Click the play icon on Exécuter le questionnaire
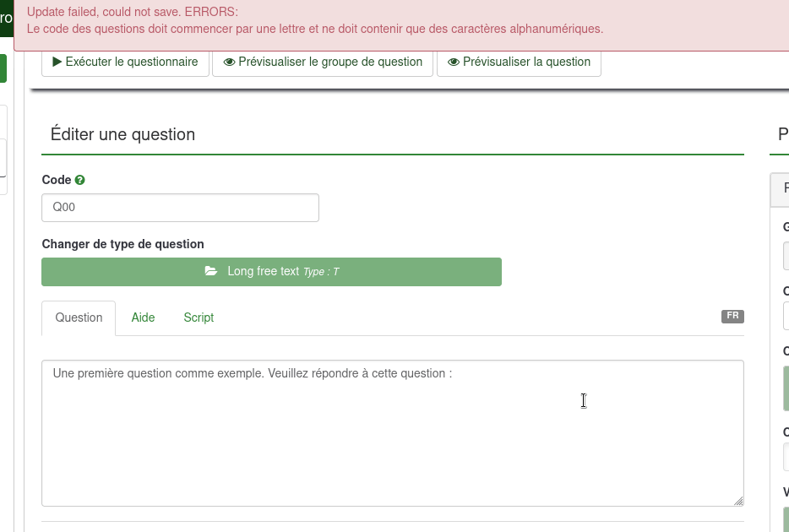Image resolution: width=789 pixels, height=532 pixels. pyautogui.click(x=57, y=62)
